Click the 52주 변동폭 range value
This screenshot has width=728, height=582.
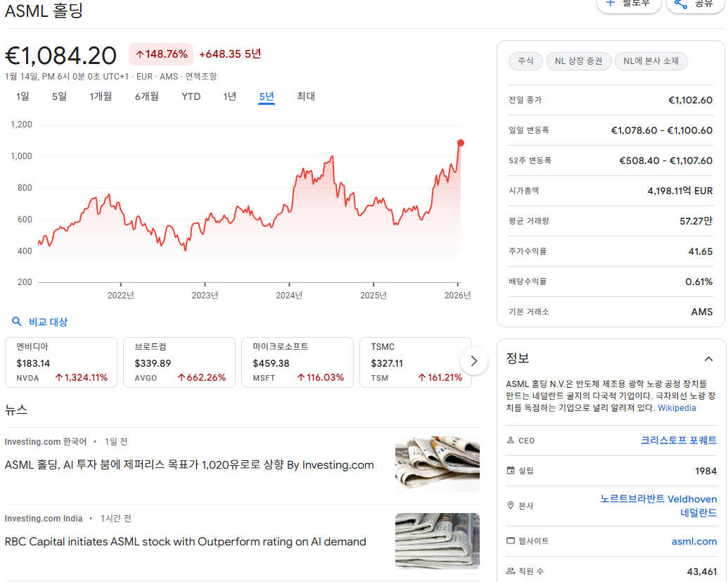click(666, 160)
